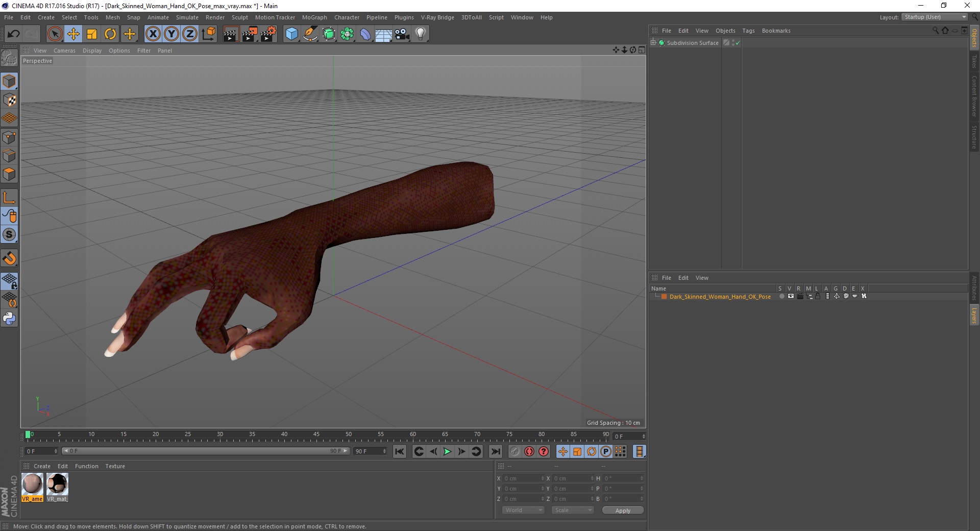Click the Undo arrow icon

13,34
